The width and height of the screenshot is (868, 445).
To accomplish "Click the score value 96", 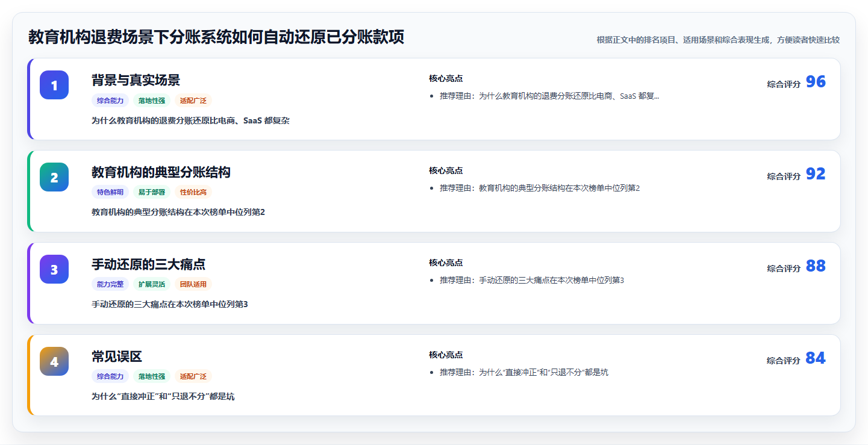I will (816, 82).
